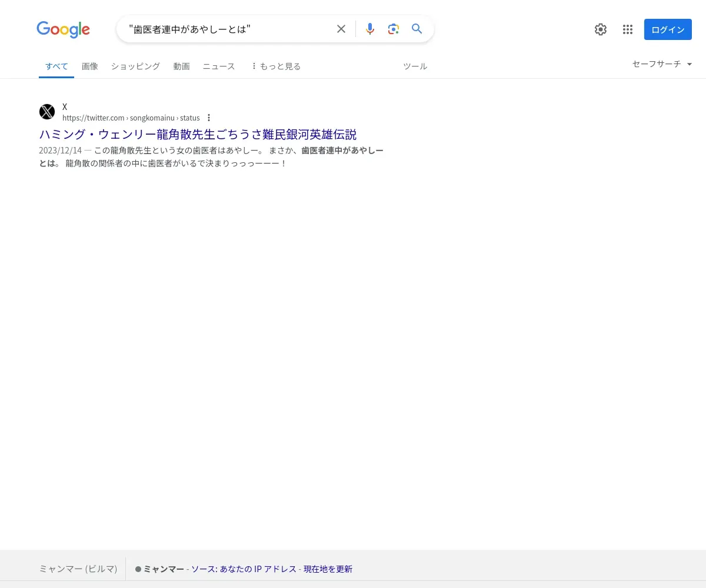Image resolution: width=706 pixels, height=588 pixels.
Task: Open settings gear icon
Action: 600,29
